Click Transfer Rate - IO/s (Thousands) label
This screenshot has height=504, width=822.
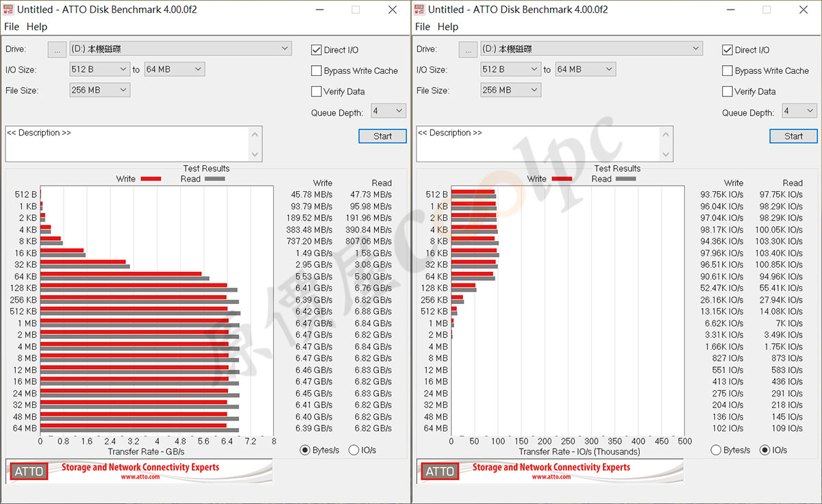tap(580, 451)
